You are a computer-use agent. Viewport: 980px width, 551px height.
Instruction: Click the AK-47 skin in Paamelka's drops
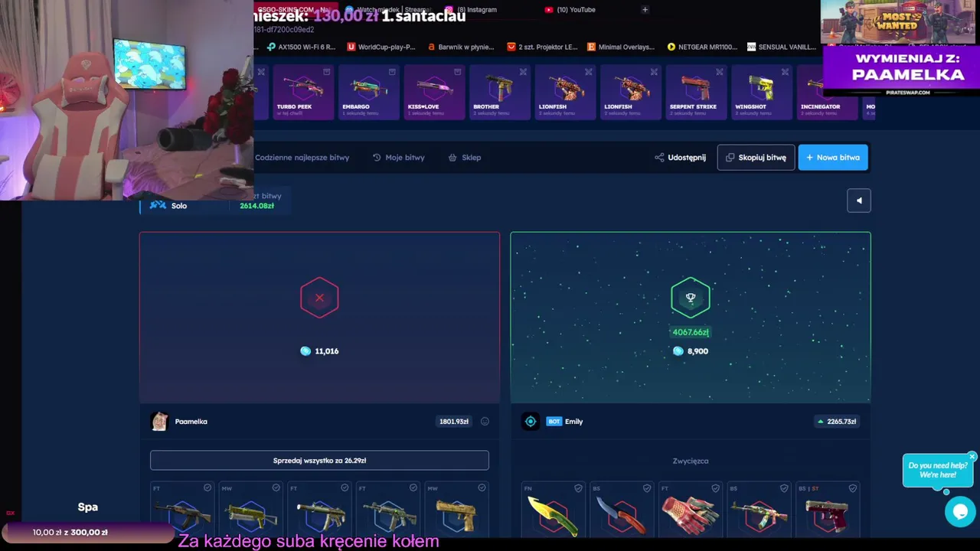point(182,517)
